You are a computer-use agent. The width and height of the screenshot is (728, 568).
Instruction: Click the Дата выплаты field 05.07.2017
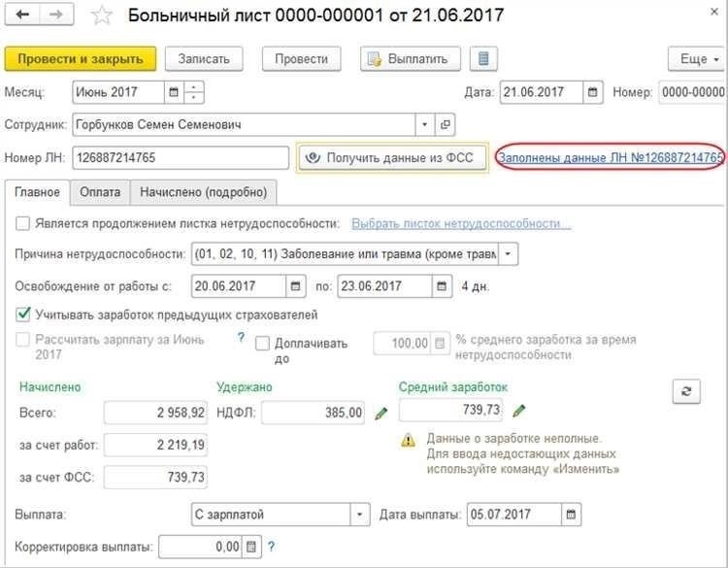[x=513, y=515]
